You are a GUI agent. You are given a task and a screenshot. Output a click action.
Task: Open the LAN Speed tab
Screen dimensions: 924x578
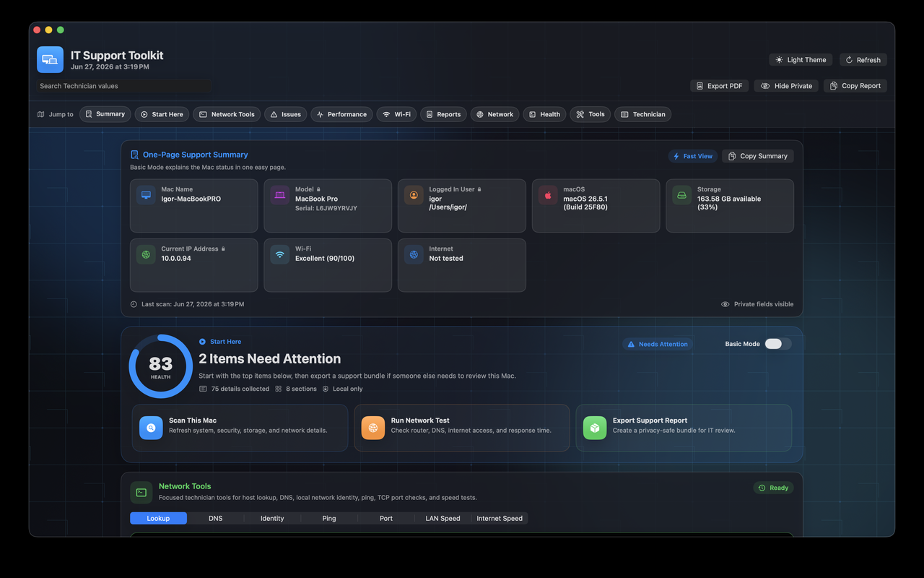tap(443, 518)
